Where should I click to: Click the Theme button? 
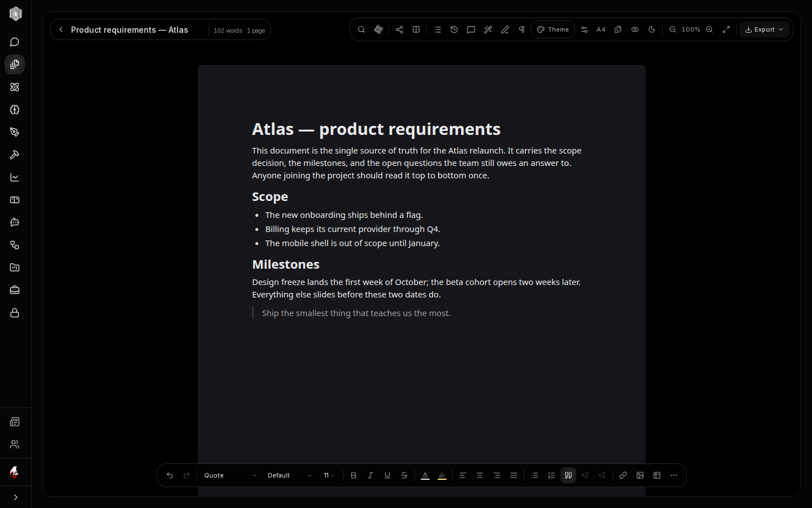tap(553, 29)
